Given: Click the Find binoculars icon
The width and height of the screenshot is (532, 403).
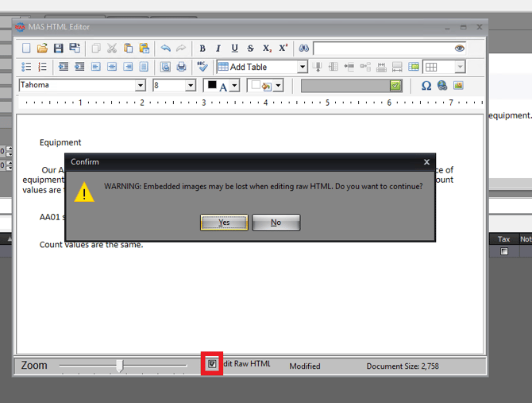Looking at the screenshot, I should pos(303,48).
